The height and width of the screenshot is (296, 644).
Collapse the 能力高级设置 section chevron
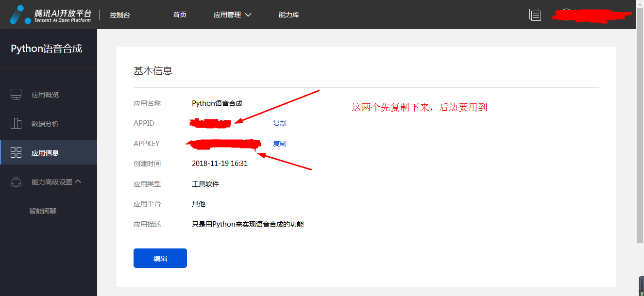click(78, 181)
